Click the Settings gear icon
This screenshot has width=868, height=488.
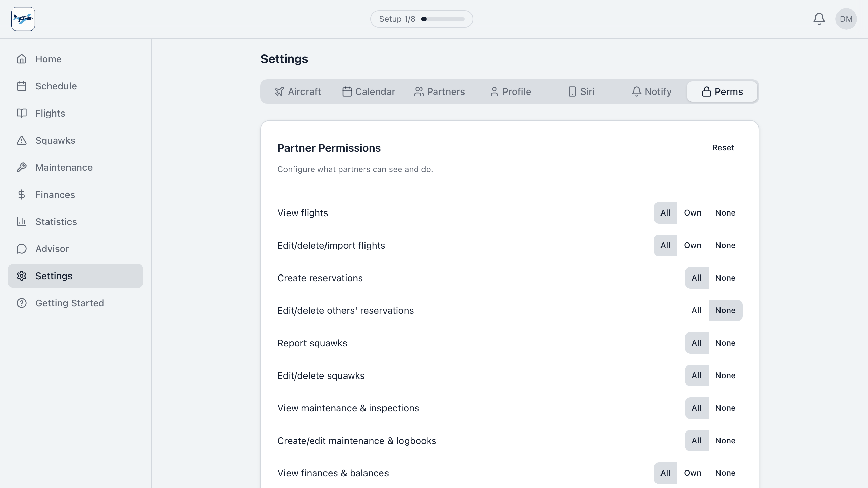coord(22,276)
